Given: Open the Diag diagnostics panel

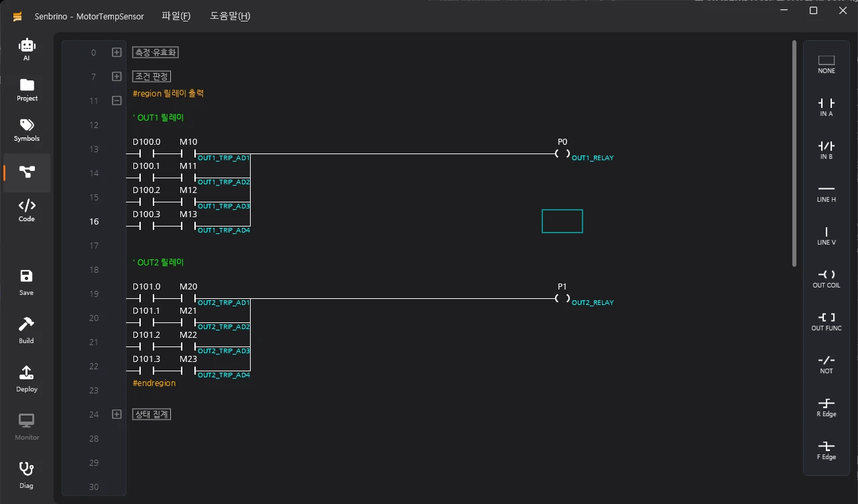Looking at the screenshot, I should [27, 475].
